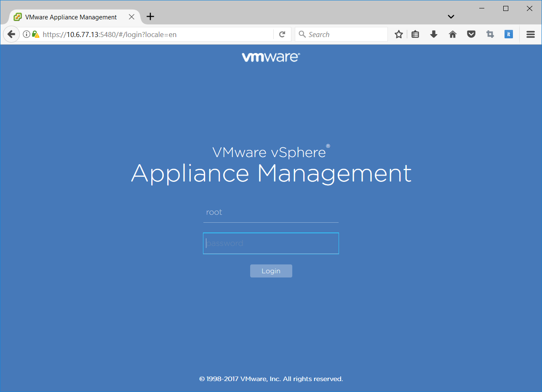Open the downloads arrow icon
542x392 pixels.
[434, 35]
